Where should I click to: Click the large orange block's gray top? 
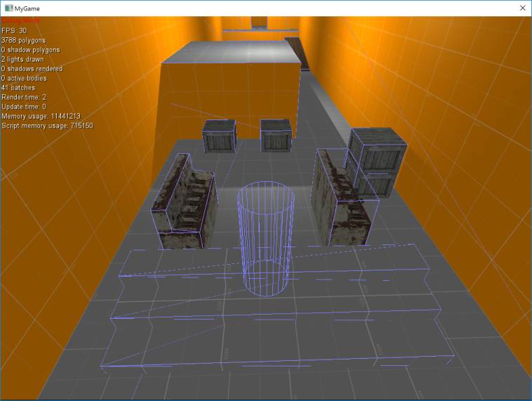pyautogui.click(x=232, y=55)
